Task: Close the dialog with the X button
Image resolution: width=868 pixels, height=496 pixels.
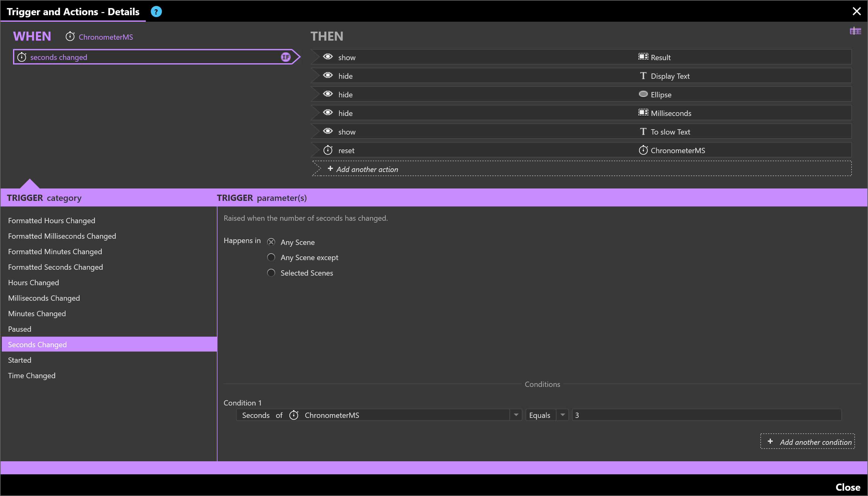Action: pyautogui.click(x=857, y=11)
